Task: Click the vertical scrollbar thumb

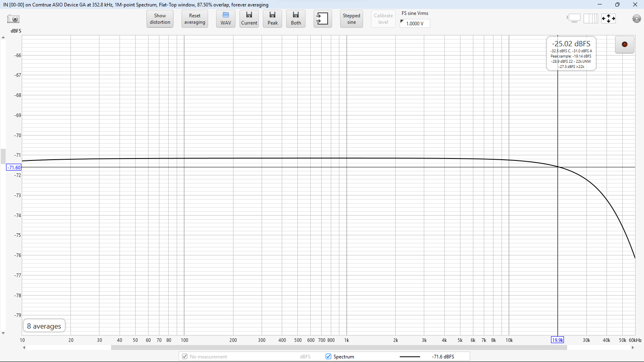Action: coord(3,156)
